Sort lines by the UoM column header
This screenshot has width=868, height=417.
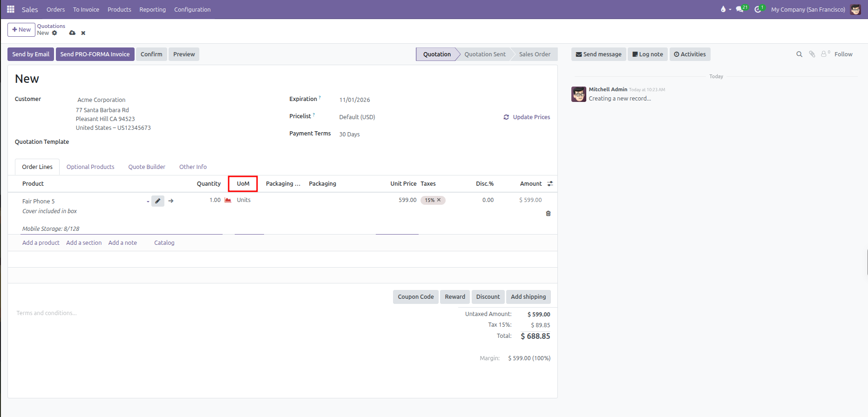tap(243, 184)
